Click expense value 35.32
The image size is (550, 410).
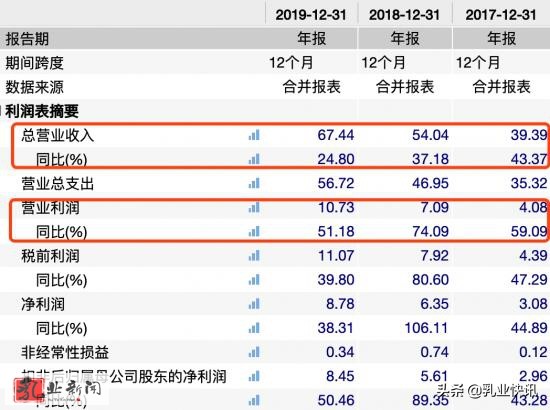[529, 183]
